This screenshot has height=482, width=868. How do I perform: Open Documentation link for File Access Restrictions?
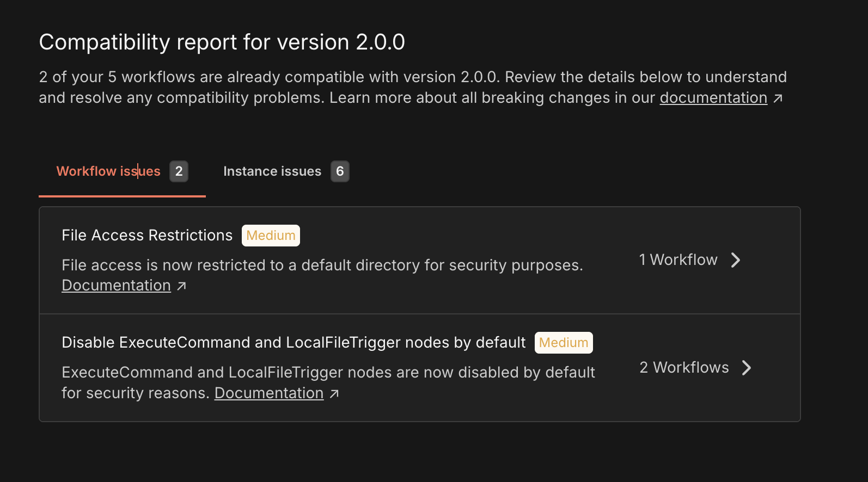coord(116,286)
